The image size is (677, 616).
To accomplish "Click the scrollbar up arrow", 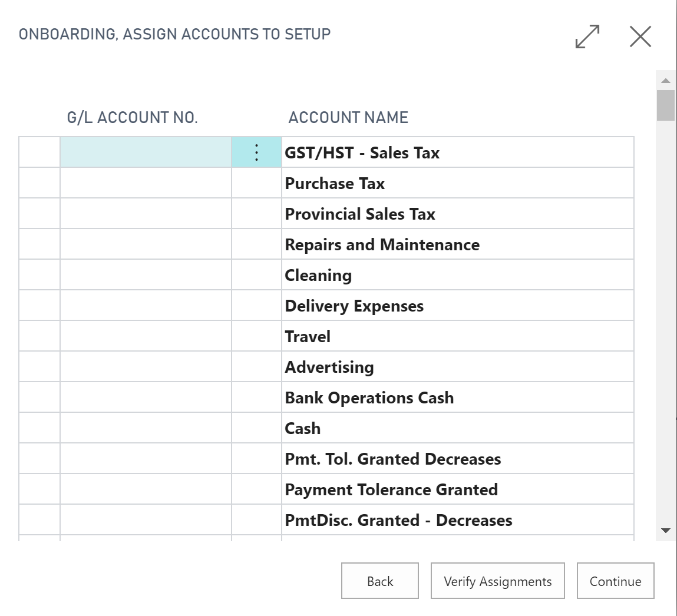I will (x=666, y=81).
